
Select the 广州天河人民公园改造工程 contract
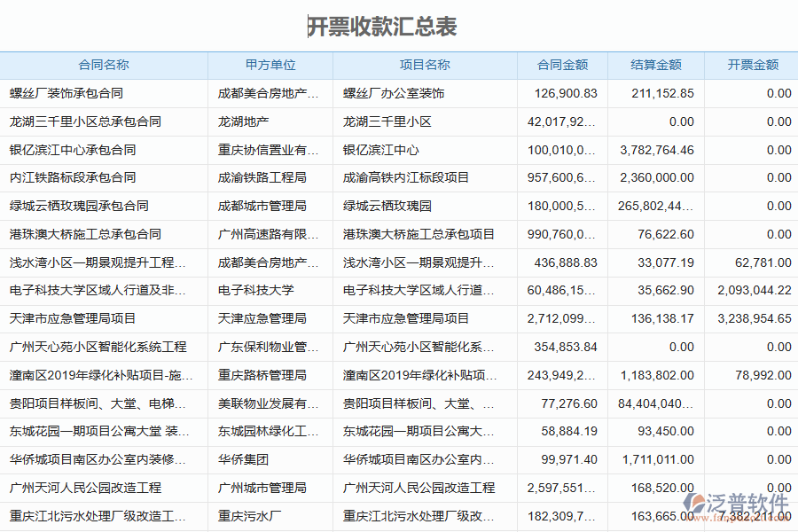[84, 487]
